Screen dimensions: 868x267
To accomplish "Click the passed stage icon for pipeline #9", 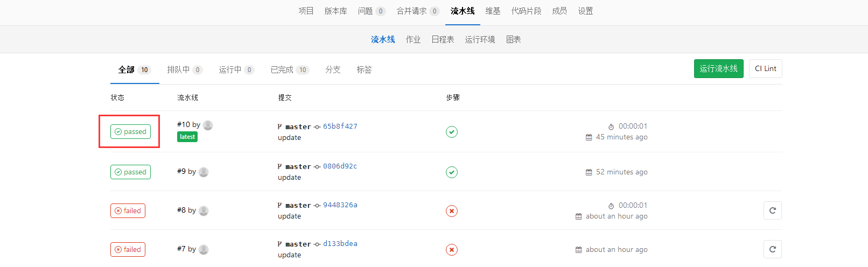I will click(452, 172).
